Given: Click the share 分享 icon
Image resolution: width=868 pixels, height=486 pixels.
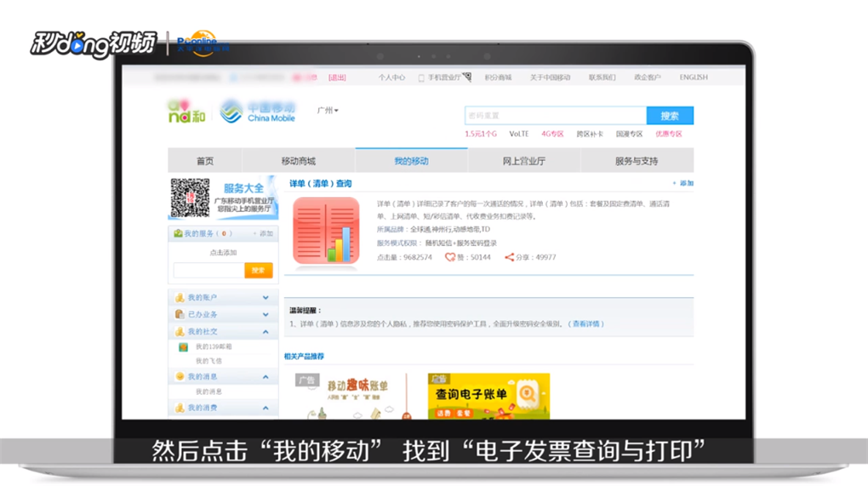Looking at the screenshot, I should coord(509,257).
